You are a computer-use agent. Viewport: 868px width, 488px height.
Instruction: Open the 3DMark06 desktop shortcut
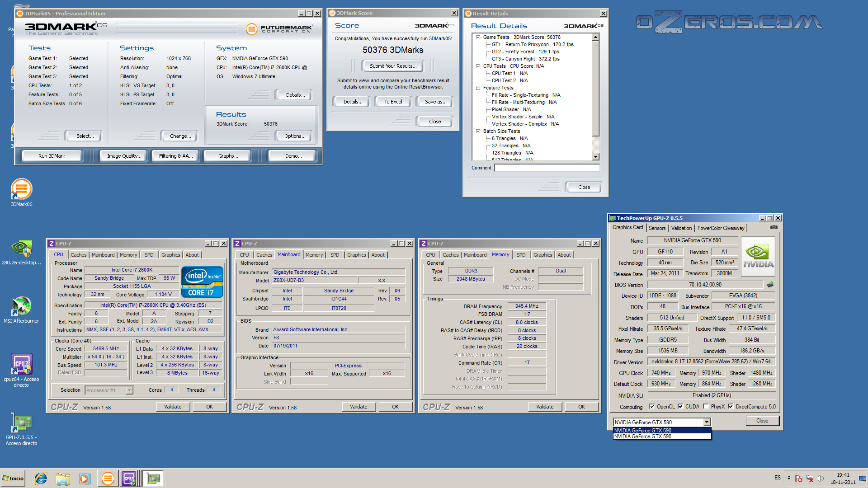21,192
